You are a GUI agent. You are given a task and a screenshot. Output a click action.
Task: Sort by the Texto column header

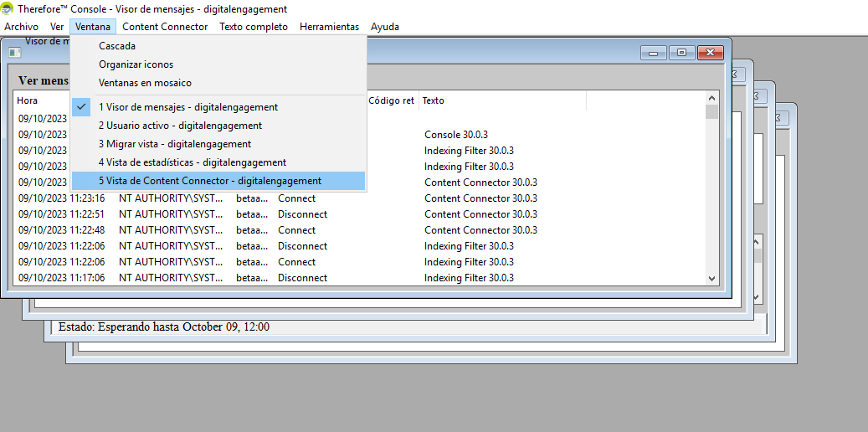pyautogui.click(x=503, y=100)
